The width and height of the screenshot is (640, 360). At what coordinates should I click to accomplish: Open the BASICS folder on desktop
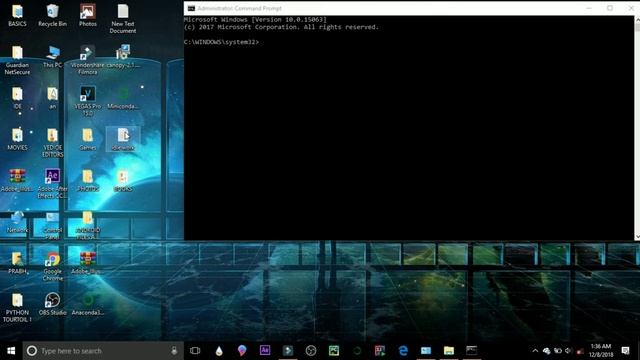tap(17, 16)
